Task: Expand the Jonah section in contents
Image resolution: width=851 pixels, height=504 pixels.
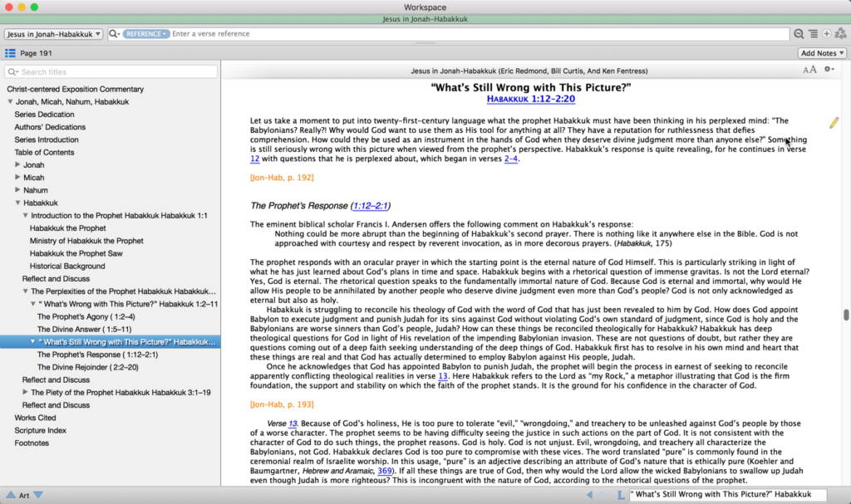Action: [x=17, y=164]
